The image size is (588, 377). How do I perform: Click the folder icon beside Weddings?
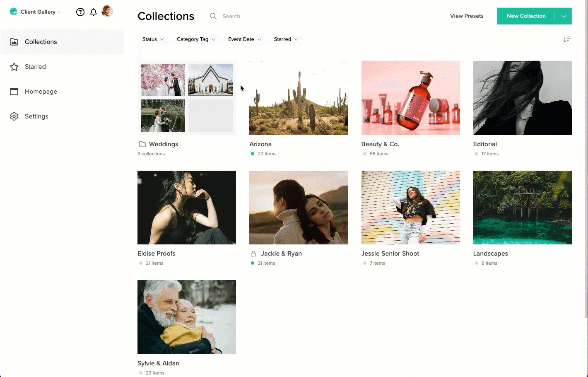tap(142, 144)
